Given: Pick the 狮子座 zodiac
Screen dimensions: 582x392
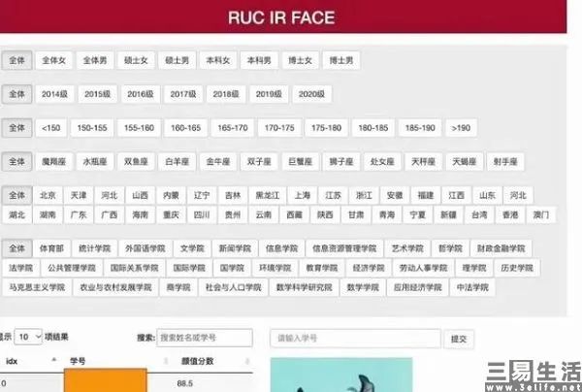Looking at the screenshot, I should point(341,162).
